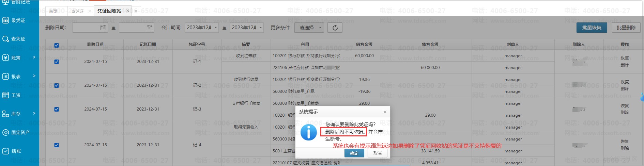Click the 560302 财务费用_利息 account cell
The height and width of the screenshot is (166, 644).
(305, 92)
